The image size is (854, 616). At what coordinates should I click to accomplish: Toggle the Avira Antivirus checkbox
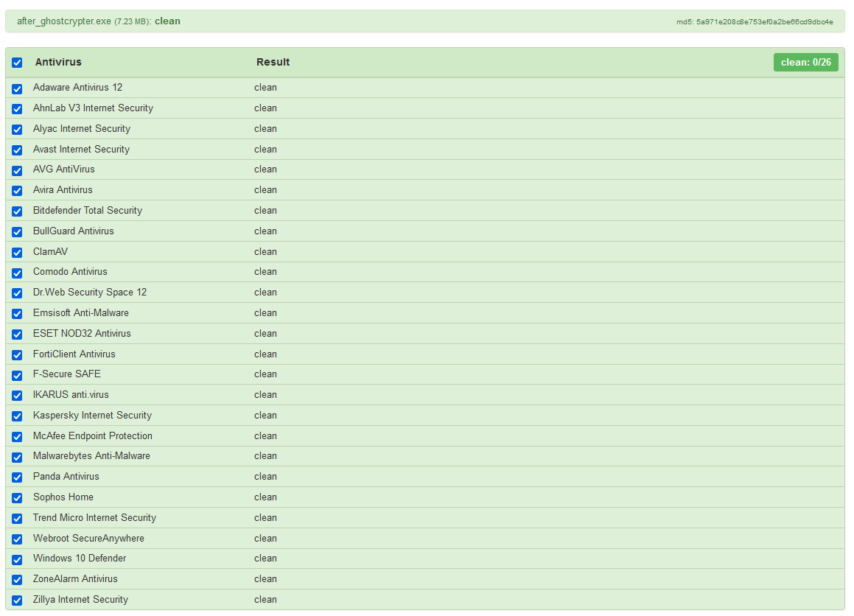[x=17, y=191]
